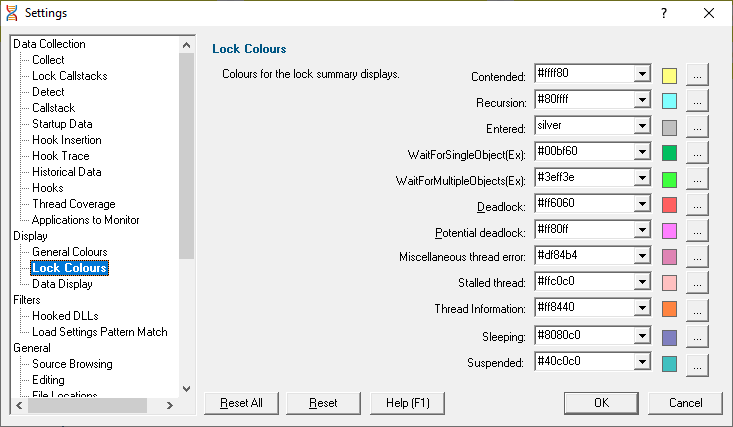
Task: Open Source Browsing settings
Action: 72,364
